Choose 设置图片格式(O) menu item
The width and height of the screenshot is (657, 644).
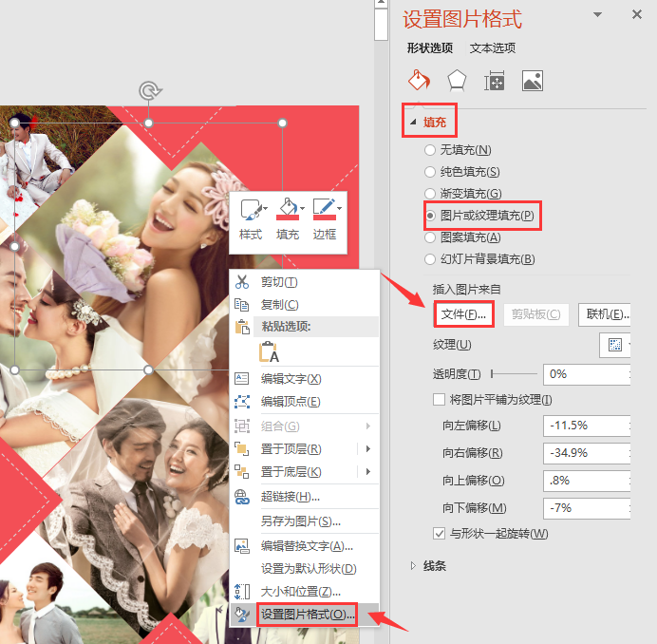tap(307, 615)
